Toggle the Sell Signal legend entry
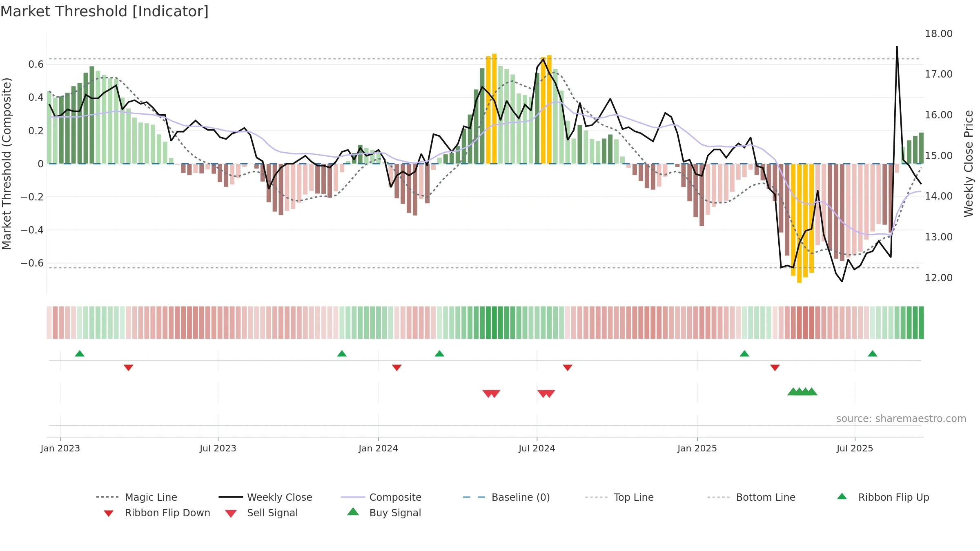Viewport: 980px width, 551px height. 261,513
